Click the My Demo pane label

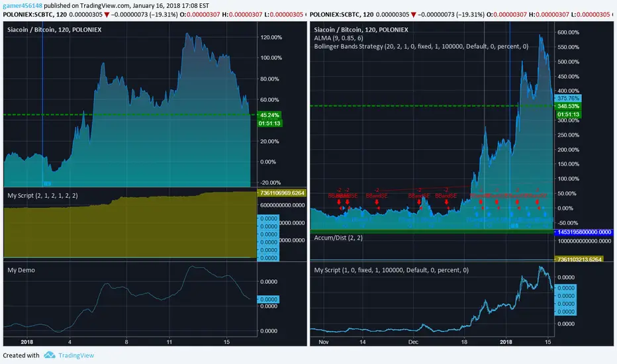coord(21,270)
